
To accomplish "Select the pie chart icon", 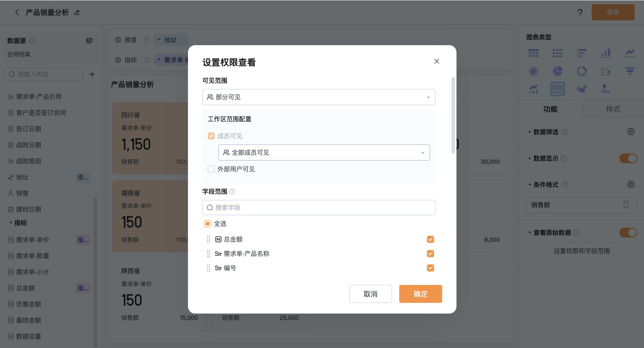I will (x=557, y=71).
